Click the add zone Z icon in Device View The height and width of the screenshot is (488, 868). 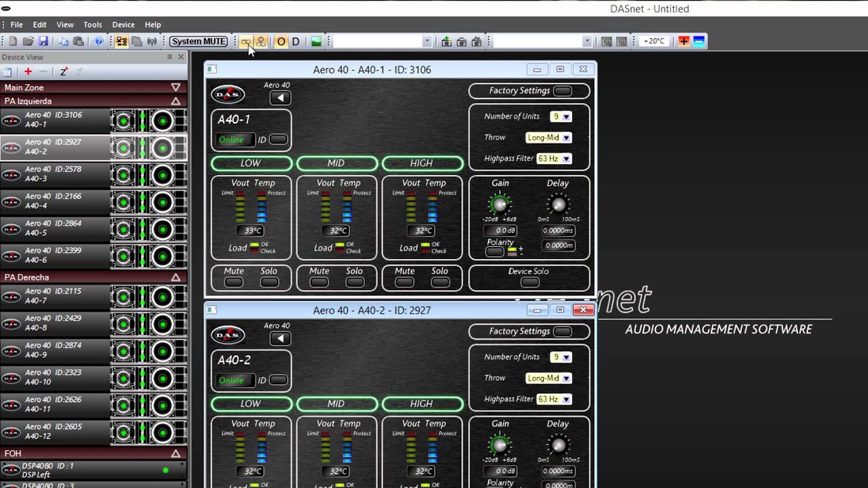point(63,71)
